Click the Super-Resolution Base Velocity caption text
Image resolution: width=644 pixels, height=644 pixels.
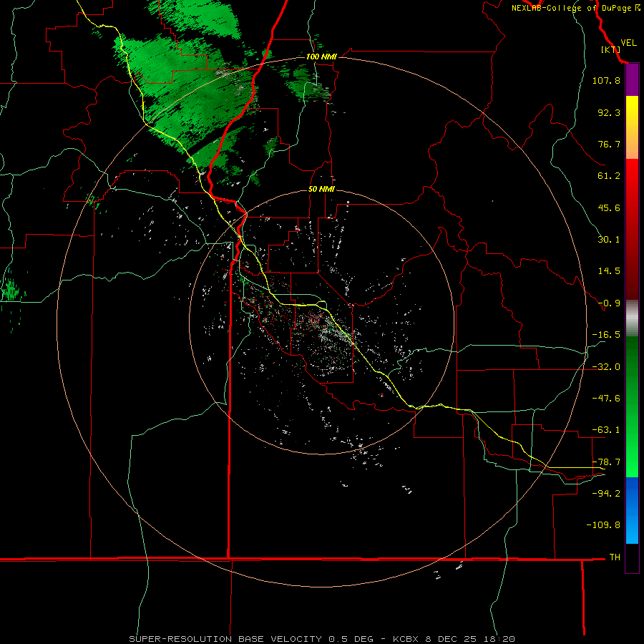pos(322,639)
